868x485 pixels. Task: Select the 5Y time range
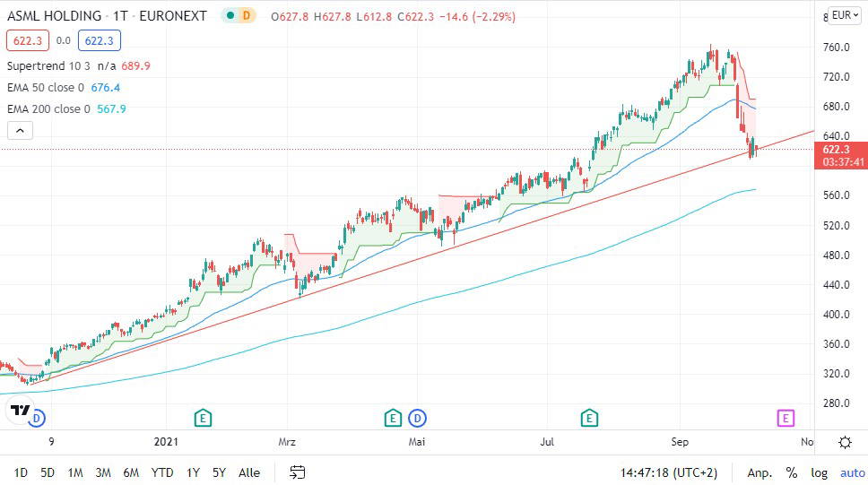(x=219, y=472)
